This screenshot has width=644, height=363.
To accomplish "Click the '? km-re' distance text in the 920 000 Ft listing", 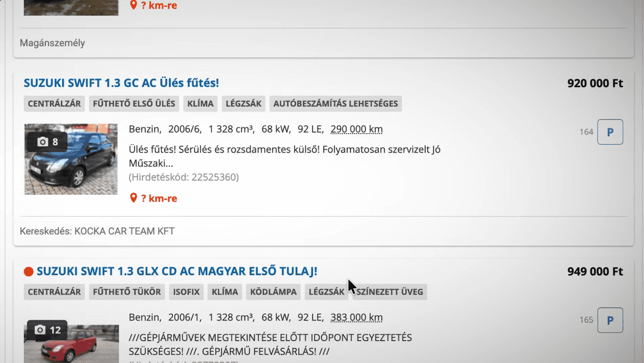I will click(x=159, y=198).
